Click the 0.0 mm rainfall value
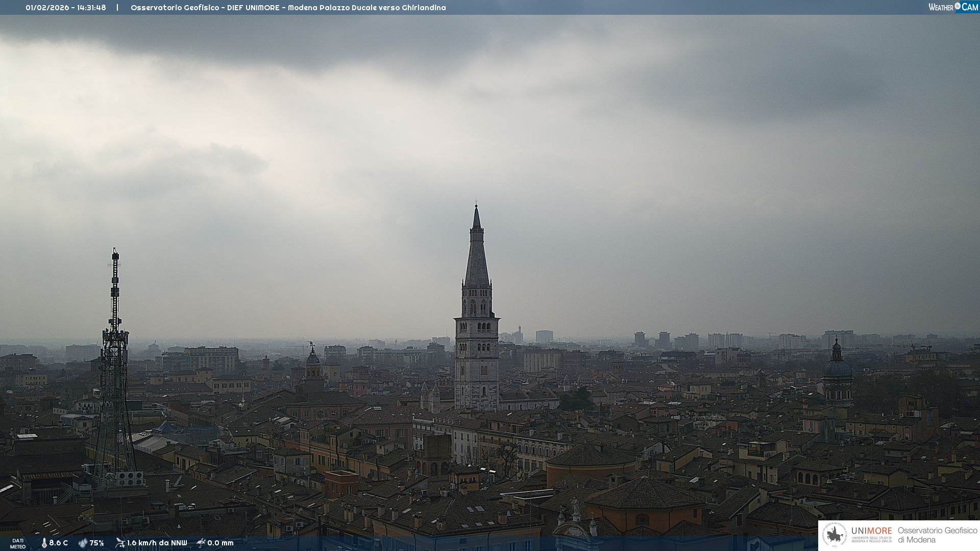 click(220, 543)
